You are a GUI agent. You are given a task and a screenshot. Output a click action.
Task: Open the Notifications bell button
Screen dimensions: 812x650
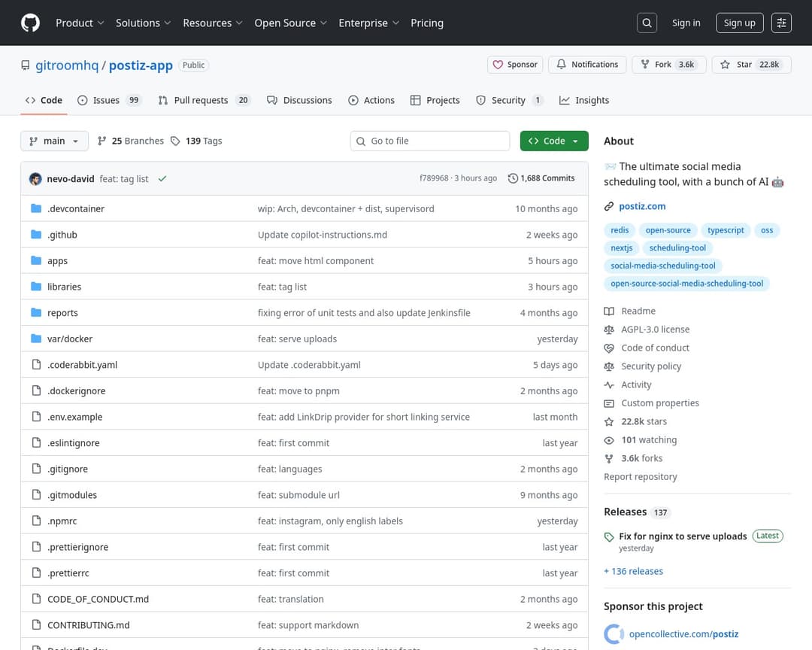587,65
